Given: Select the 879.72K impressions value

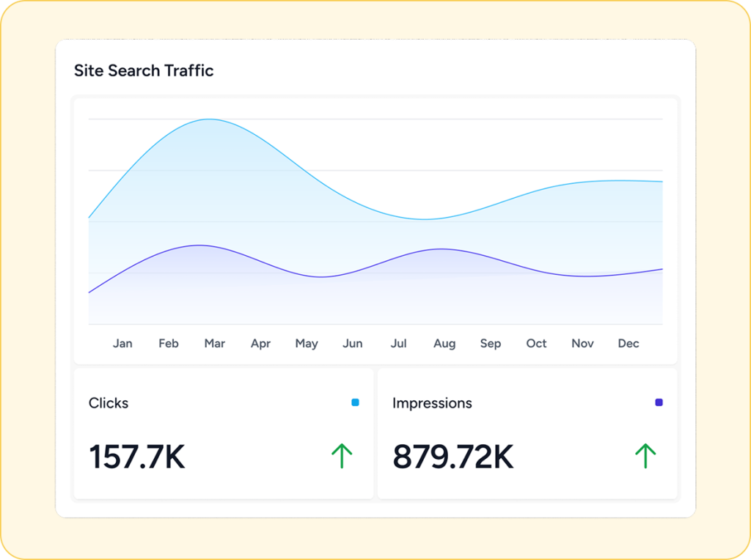Looking at the screenshot, I should tap(453, 457).
